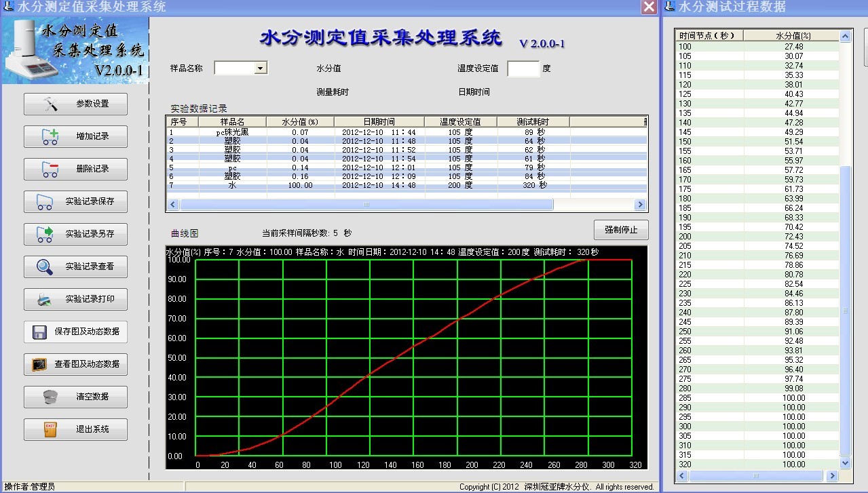The height and width of the screenshot is (493, 868).
Task: Click the app icon in 水分测试过程数据 title bar
Action: coord(670,7)
